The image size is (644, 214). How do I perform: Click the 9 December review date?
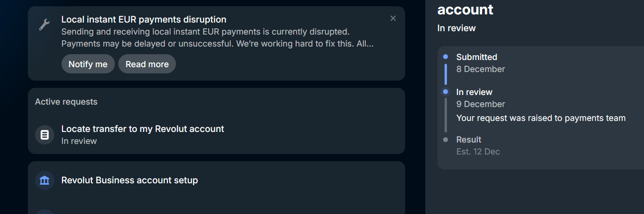click(481, 104)
